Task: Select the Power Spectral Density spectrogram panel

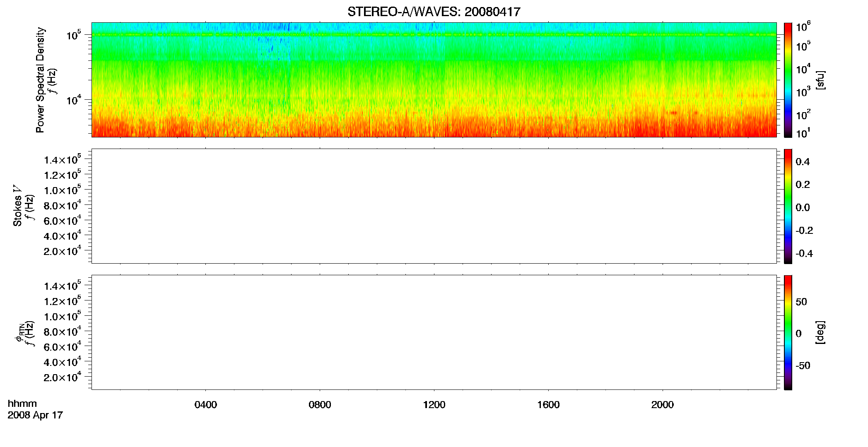Action: (x=434, y=79)
